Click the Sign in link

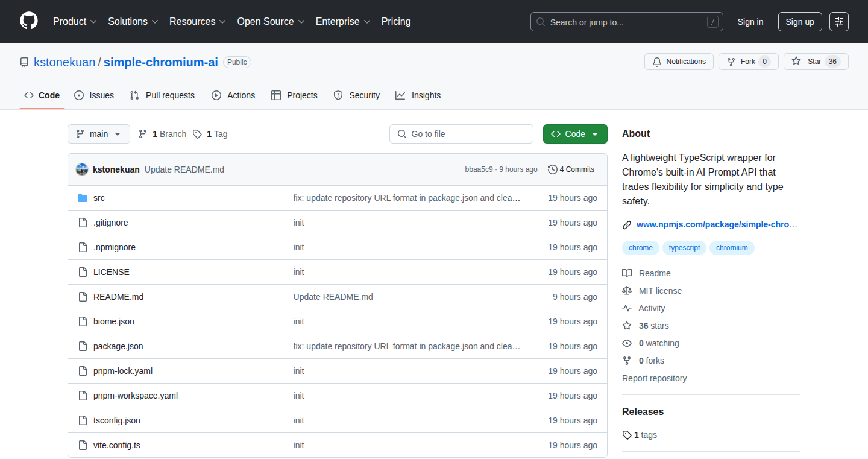pyautogui.click(x=750, y=22)
